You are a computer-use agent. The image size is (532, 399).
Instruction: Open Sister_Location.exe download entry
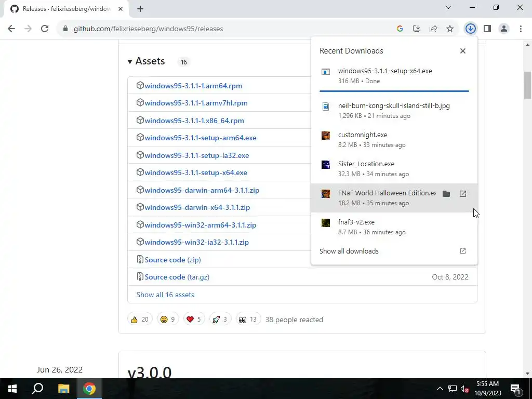coord(394,169)
